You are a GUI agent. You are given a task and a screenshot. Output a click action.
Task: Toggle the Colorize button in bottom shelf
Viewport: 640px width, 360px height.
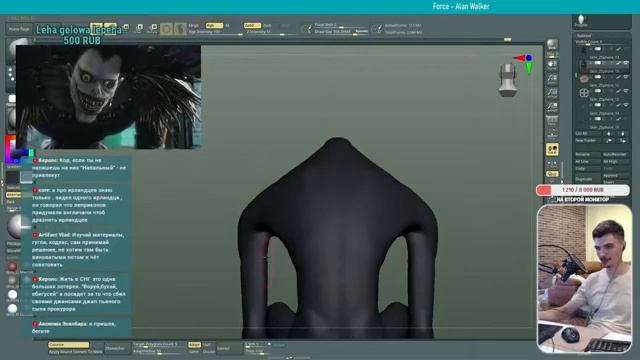click(x=68, y=345)
